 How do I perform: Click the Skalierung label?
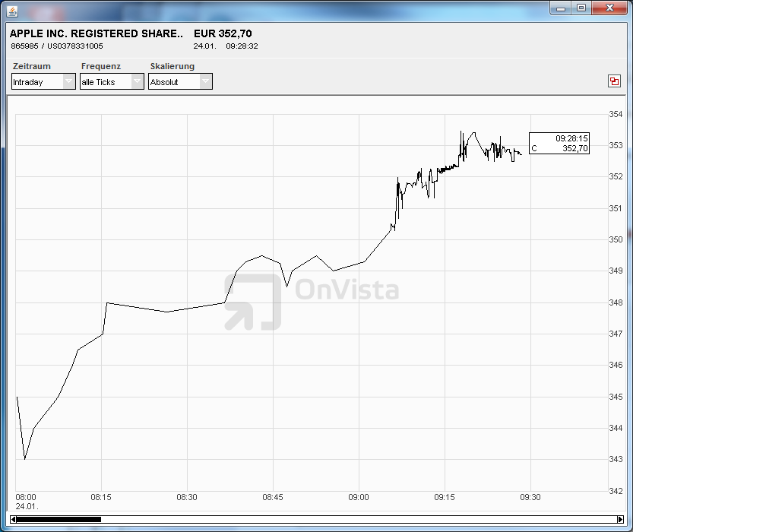(173, 66)
